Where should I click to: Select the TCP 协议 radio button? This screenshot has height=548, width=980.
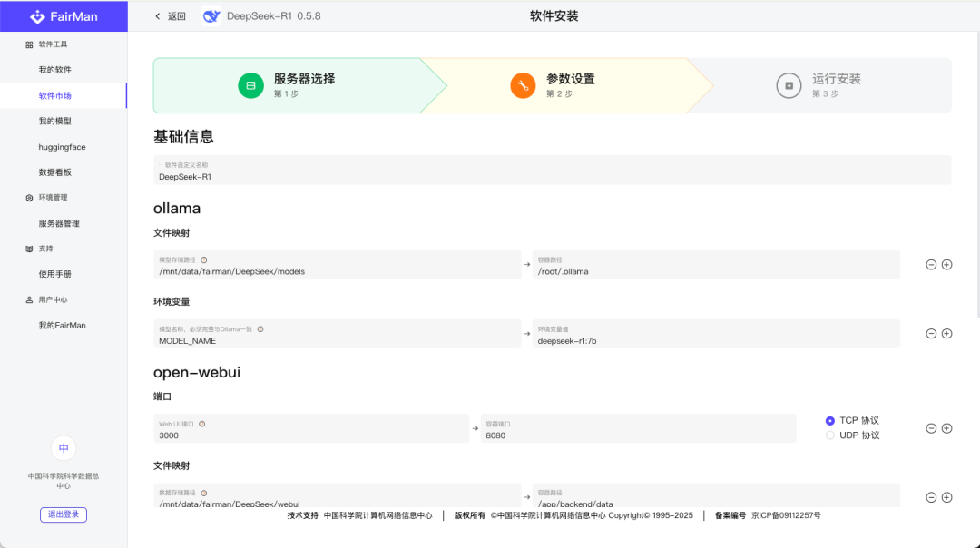pyautogui.click(x=830, y=421)
